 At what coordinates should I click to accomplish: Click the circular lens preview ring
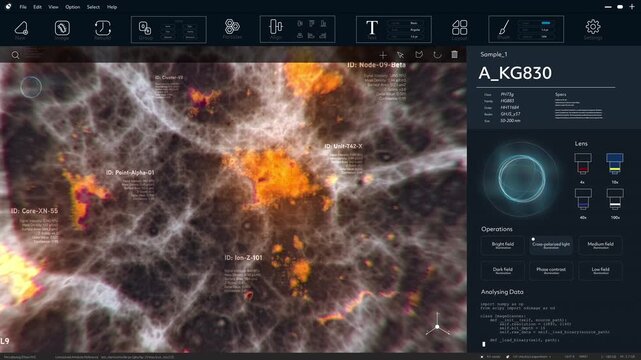pos(522,179)
